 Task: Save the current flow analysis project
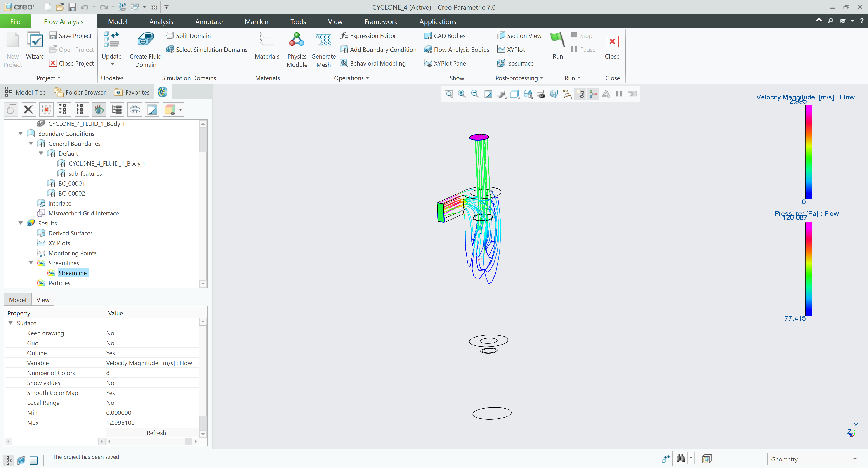(x=71, y=35)
